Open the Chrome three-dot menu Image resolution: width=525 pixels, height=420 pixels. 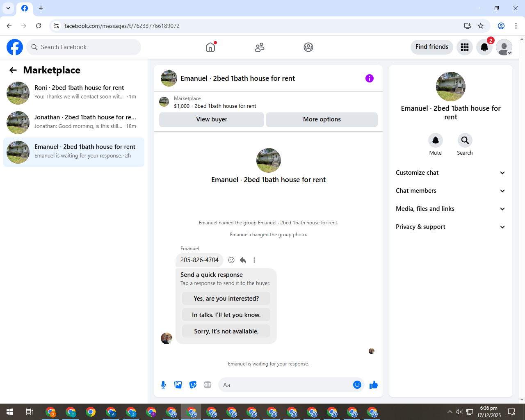point(516,26)
